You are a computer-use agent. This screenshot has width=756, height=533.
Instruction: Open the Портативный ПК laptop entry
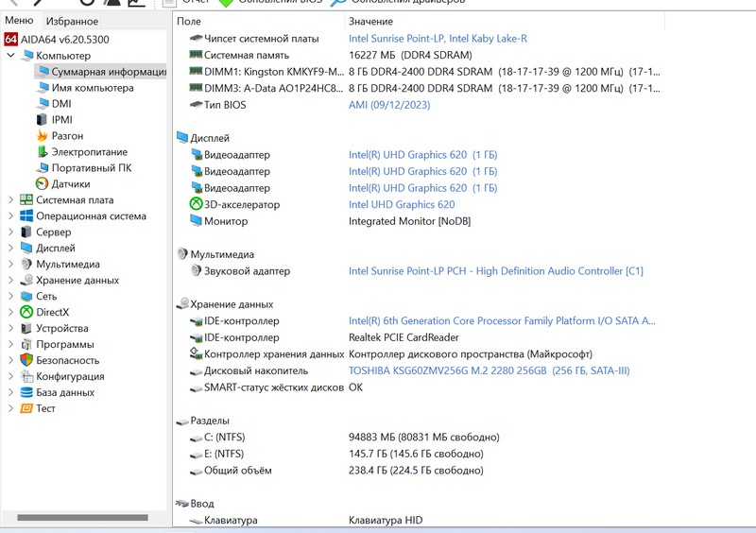pyautogui.click(x=91, y=168)
